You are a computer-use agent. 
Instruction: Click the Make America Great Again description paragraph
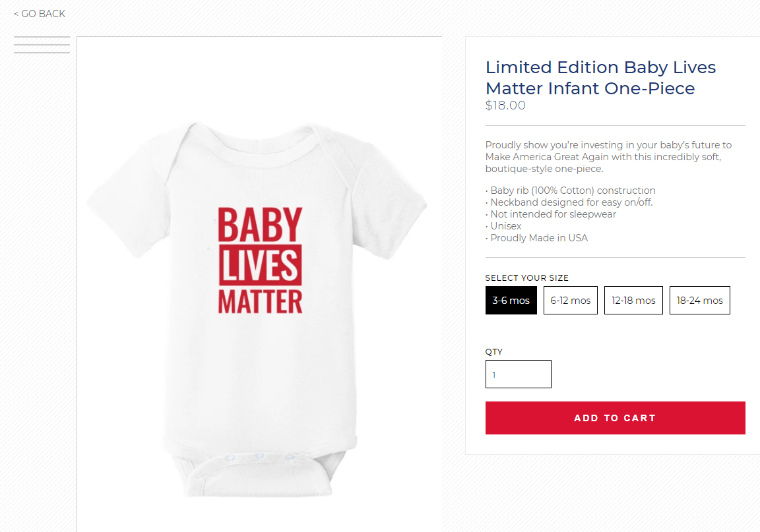tap(608, 157)
